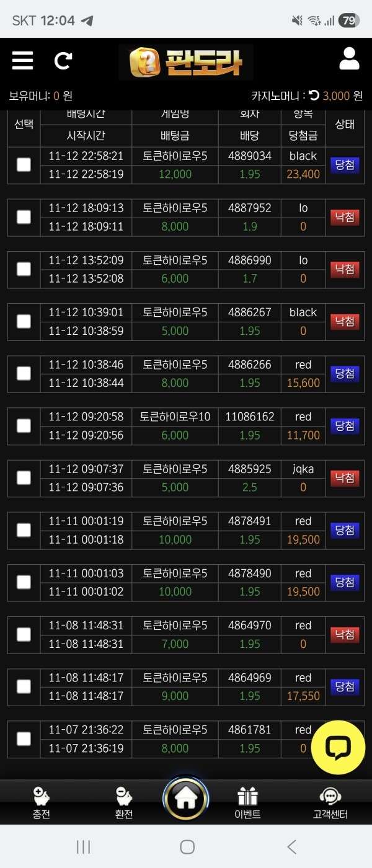Screen dimensions: 372x868
Task: Open 환전 withdrawal tab
Action: tap(124, 803)
